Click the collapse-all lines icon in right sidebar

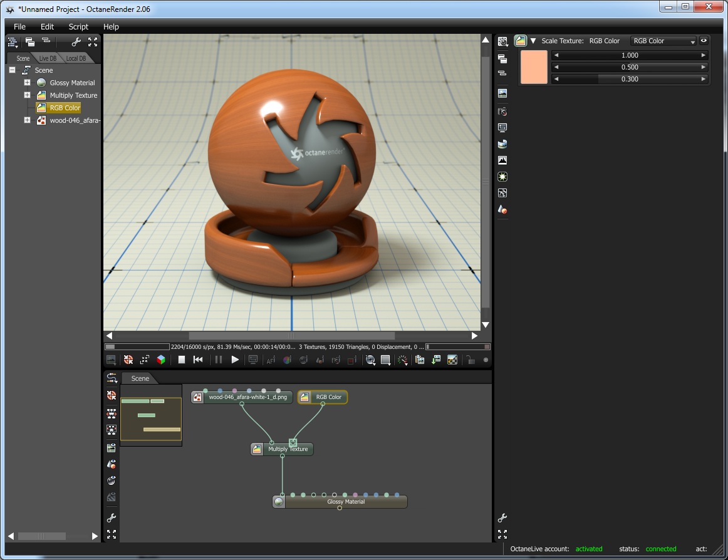(502, 73)
